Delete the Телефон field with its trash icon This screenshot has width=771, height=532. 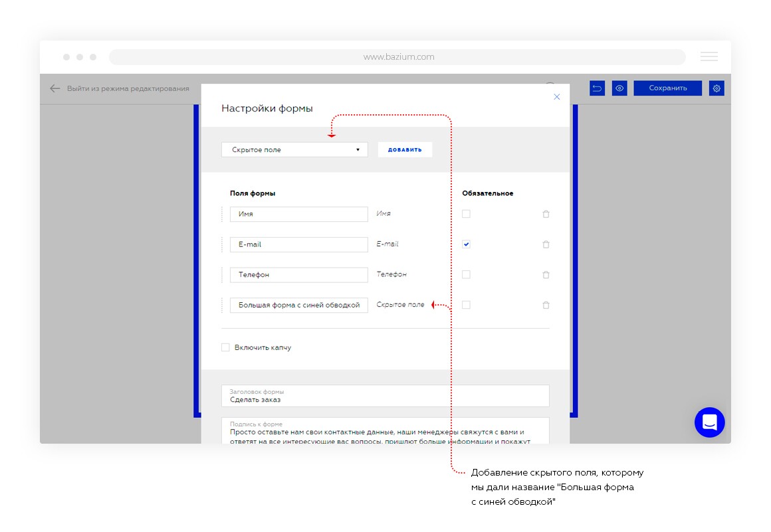(546, 275)
